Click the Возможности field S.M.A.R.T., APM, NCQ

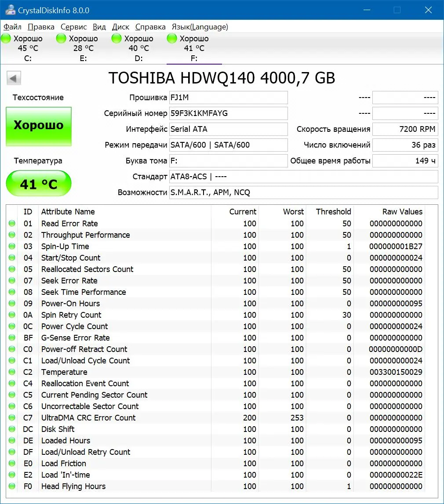click(303, 192)
